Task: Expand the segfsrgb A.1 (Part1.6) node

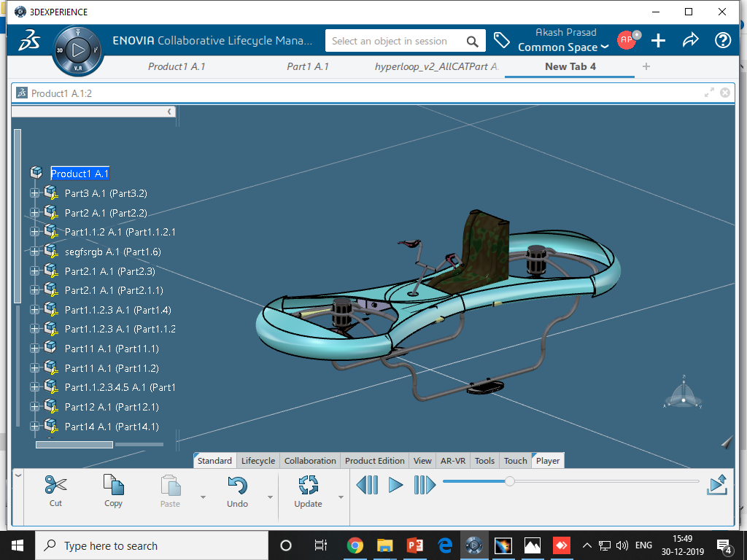Action: tap(34, 251)
